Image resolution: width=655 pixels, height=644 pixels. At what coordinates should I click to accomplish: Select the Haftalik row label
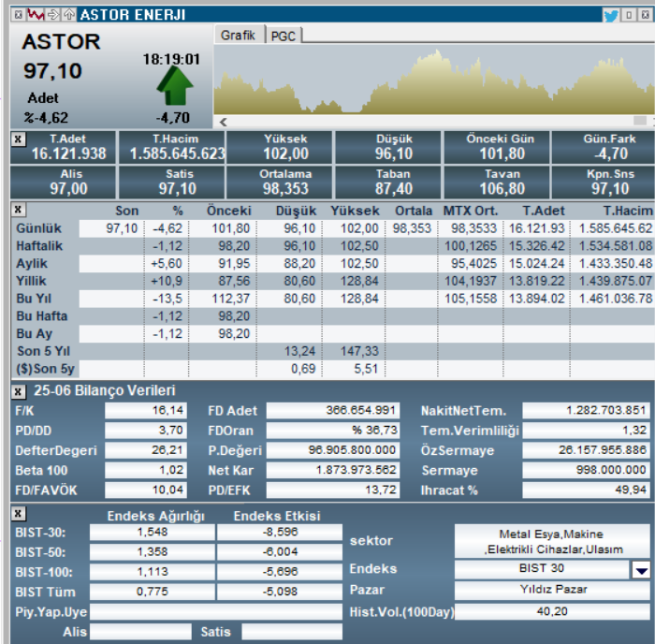[x=39, y=246]
